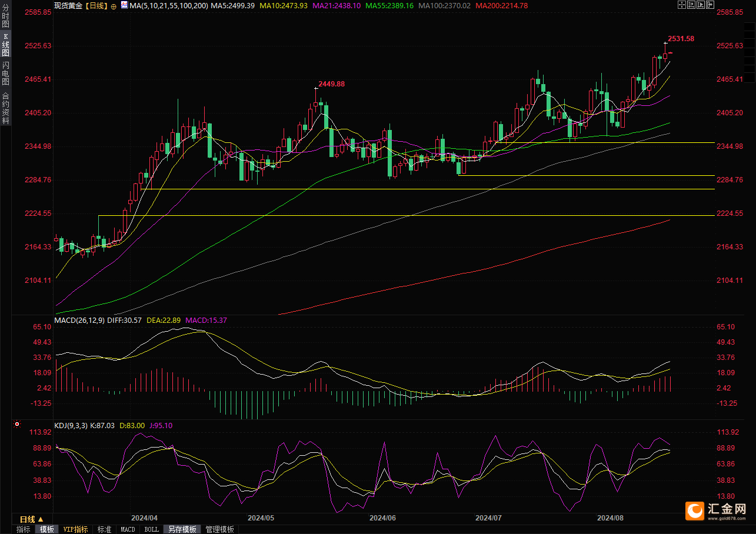Click 另存模板 to save template
Image resolution: width=756 pixels, height=534 pixels.
tap(182, 529)
